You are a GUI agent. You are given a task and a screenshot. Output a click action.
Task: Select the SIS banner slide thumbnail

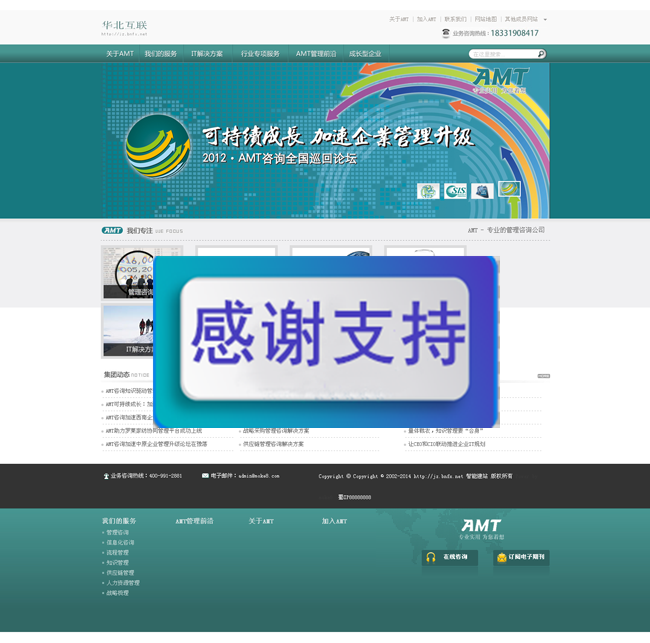click(x=455, y=191)
